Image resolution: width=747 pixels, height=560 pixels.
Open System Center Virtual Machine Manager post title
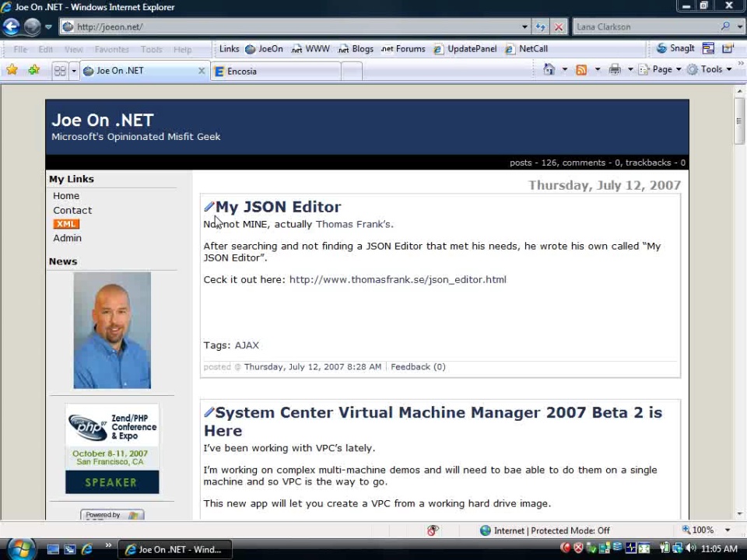433,422
